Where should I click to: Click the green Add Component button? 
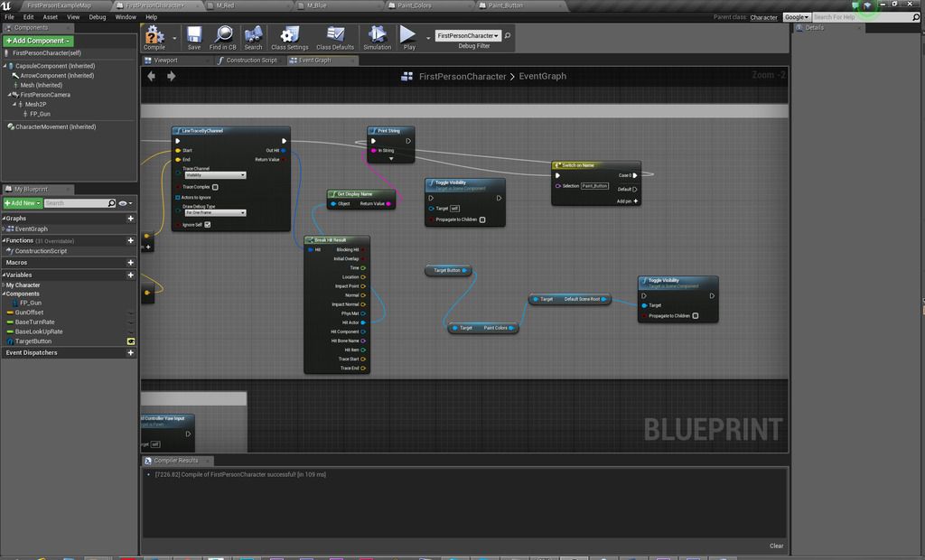38,41
